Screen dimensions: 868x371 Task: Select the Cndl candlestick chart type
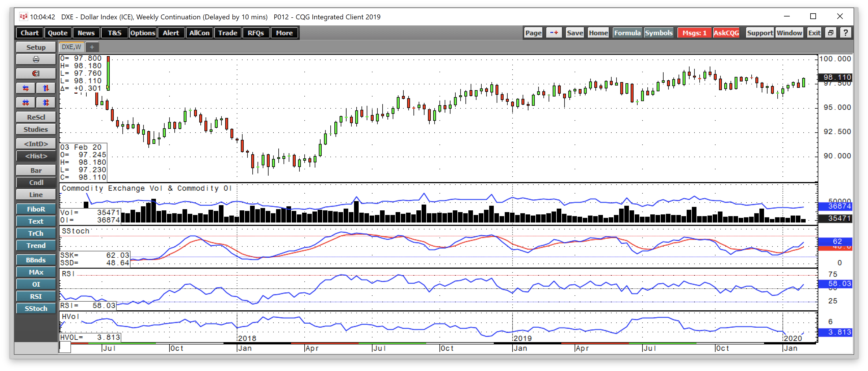pos(36,182)
